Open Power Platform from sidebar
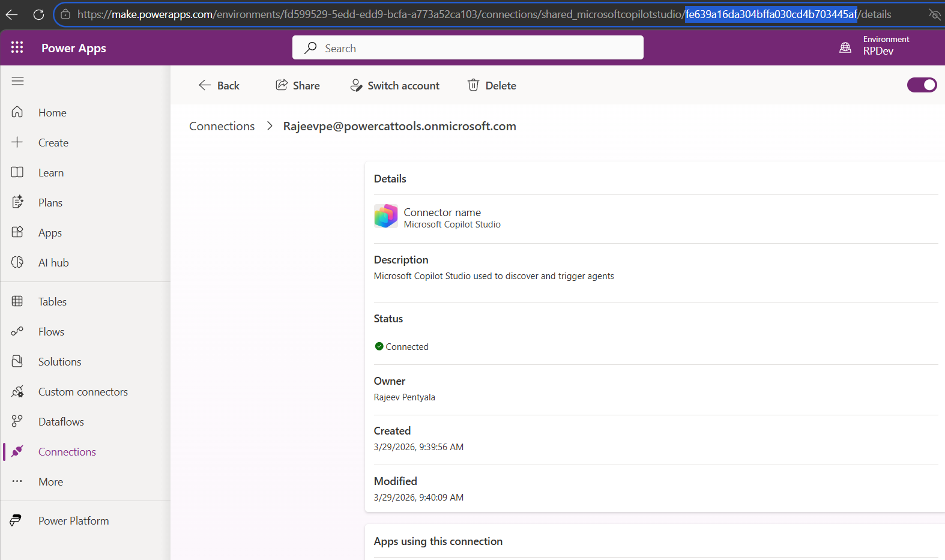The width and height of the screenshot is (945, 560). tap(73, 521)
